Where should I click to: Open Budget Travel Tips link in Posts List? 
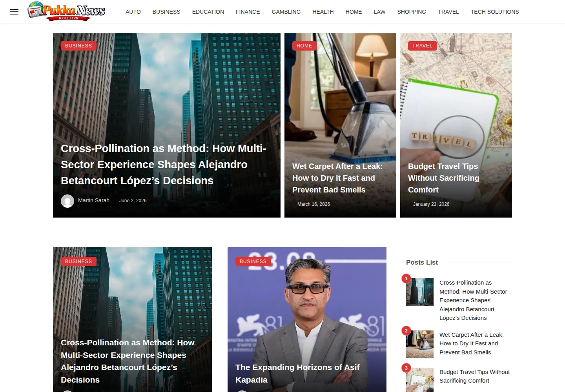tap(474, 376)
